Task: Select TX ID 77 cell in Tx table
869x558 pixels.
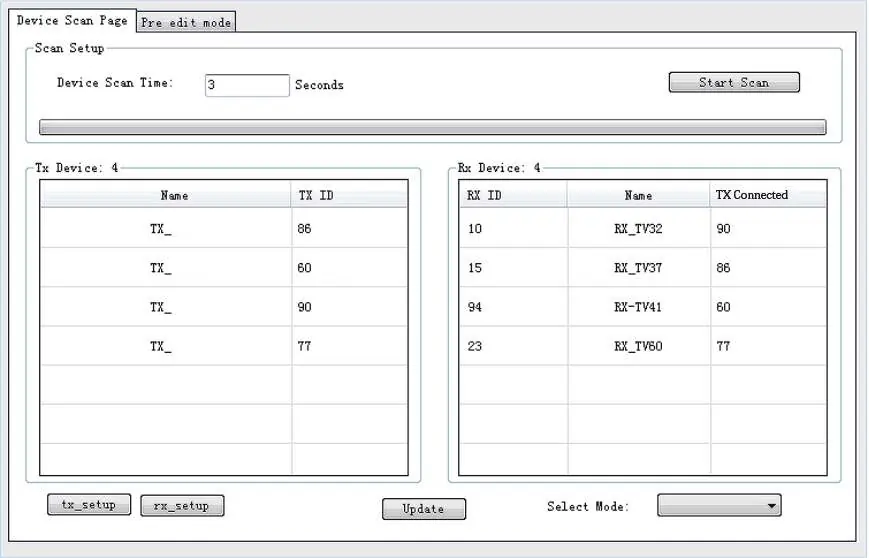Action: (x=349, y=346)
